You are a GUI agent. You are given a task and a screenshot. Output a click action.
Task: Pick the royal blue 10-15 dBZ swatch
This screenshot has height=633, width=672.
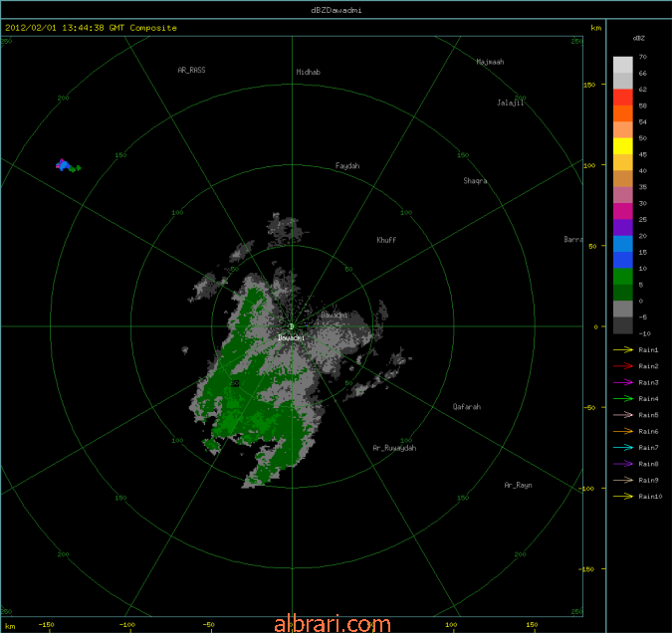point(623,260)
